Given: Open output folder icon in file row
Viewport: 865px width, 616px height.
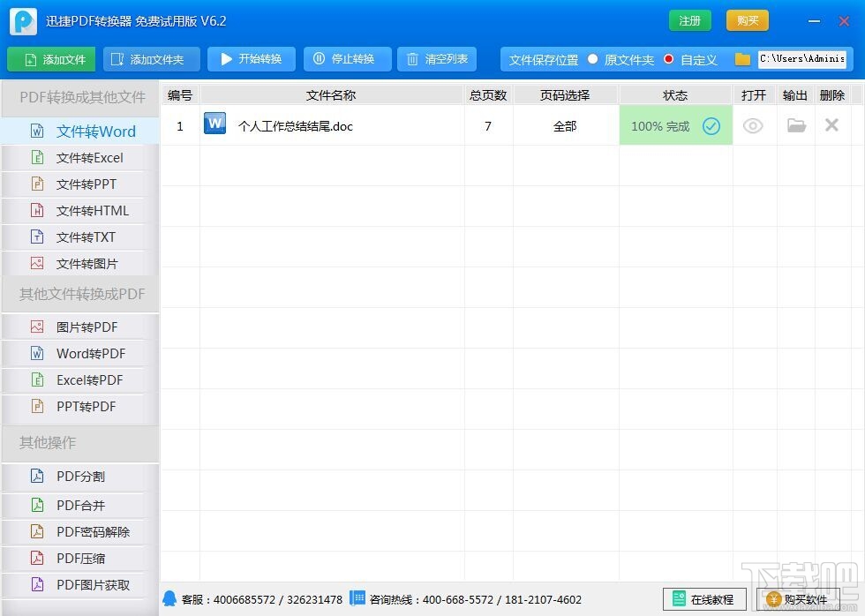Looking at the screenshot, I should (796, 125).
